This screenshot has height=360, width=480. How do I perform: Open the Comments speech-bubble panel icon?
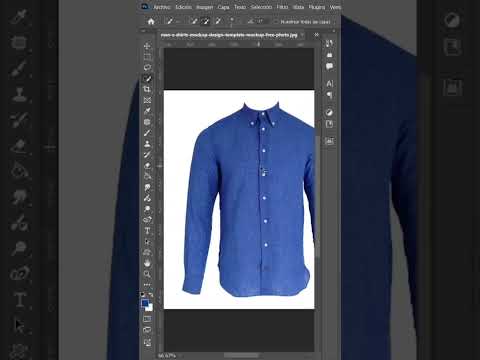tap(329, 67)
